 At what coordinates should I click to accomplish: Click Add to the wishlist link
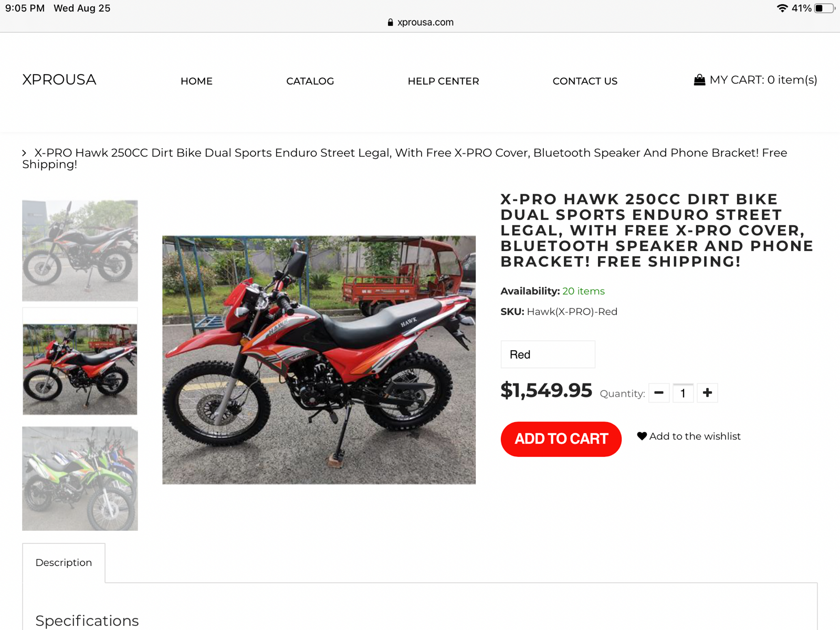pyautogui.click(x=695, y=436)
